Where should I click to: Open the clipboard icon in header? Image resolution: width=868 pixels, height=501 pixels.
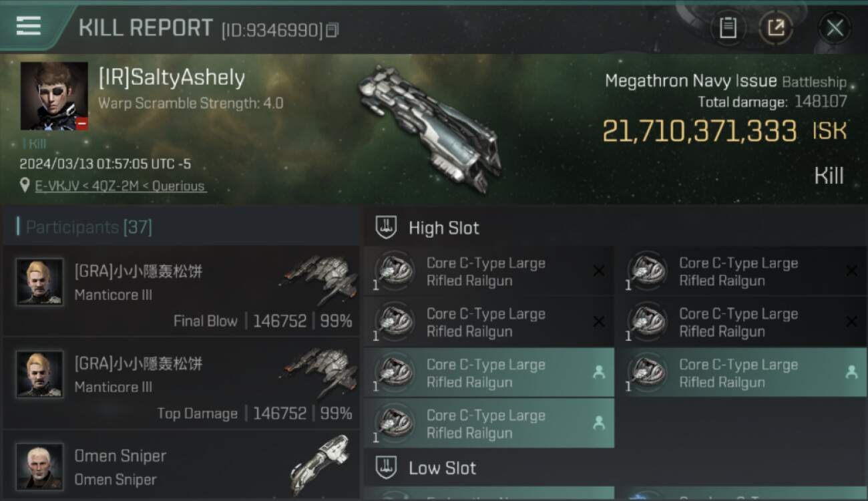728,28
